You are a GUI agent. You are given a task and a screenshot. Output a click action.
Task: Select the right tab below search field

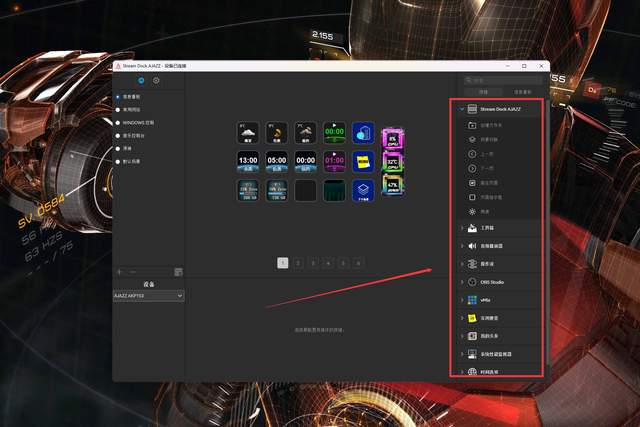(x=523, y=92)
